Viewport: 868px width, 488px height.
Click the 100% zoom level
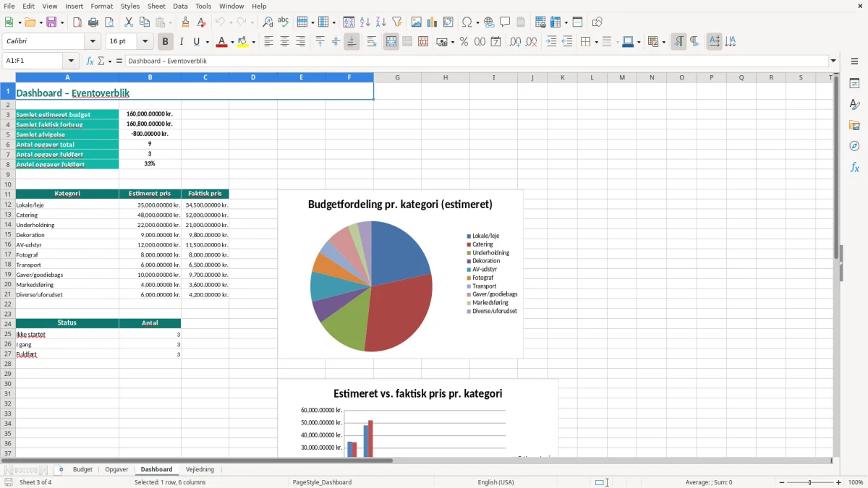[856, 482]
